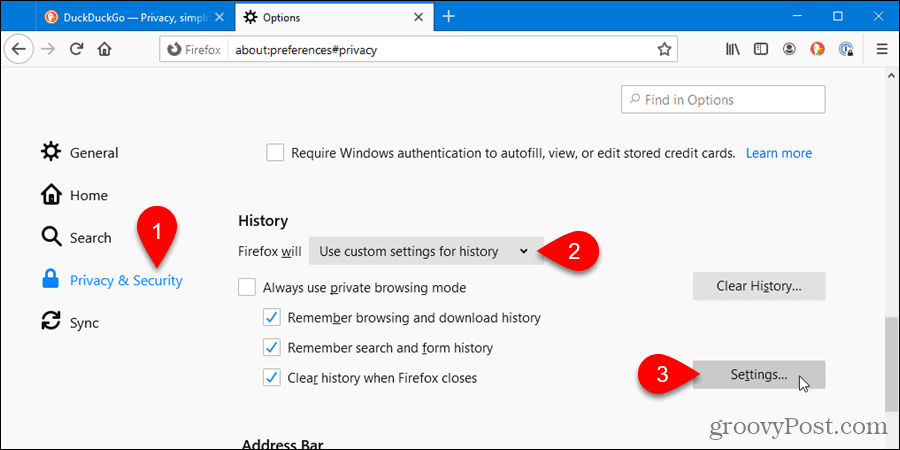Image resolution: width=900 pixels, height=450 pixels.
Task: Open the Use custom settings for history dropdown
Action: pyautogui.click(x=426, y=251)
